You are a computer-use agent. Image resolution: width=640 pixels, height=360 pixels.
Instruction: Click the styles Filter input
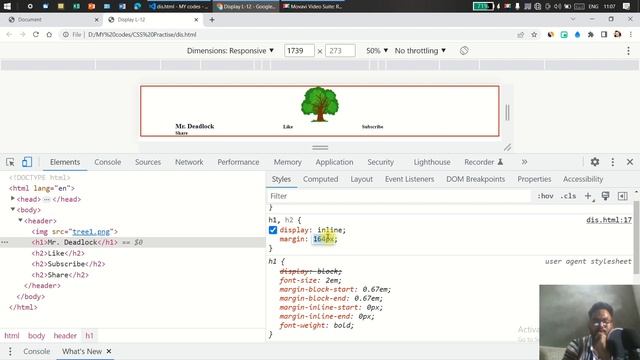399,196
